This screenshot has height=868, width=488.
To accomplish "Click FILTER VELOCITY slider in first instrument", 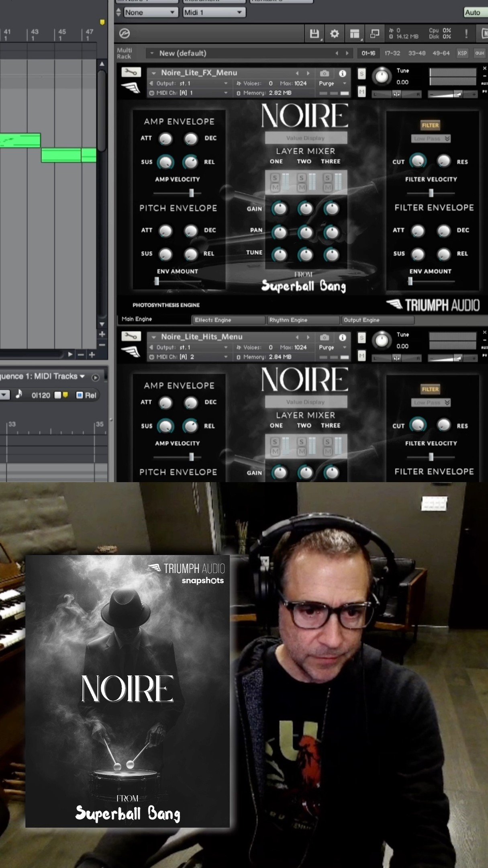I will (431, 193).
